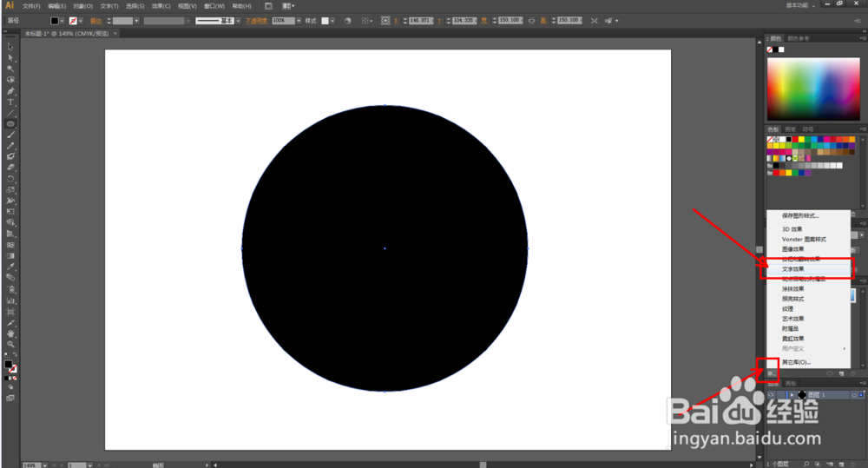Choose 3D 效果 from library menu
868x468 pixels.
coord(808,229)
